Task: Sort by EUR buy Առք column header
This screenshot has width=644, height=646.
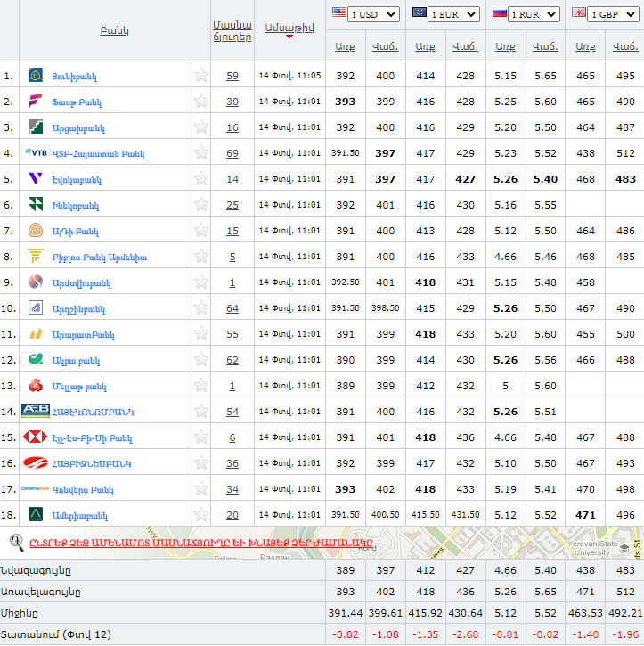Action: (x=425, y=46)
